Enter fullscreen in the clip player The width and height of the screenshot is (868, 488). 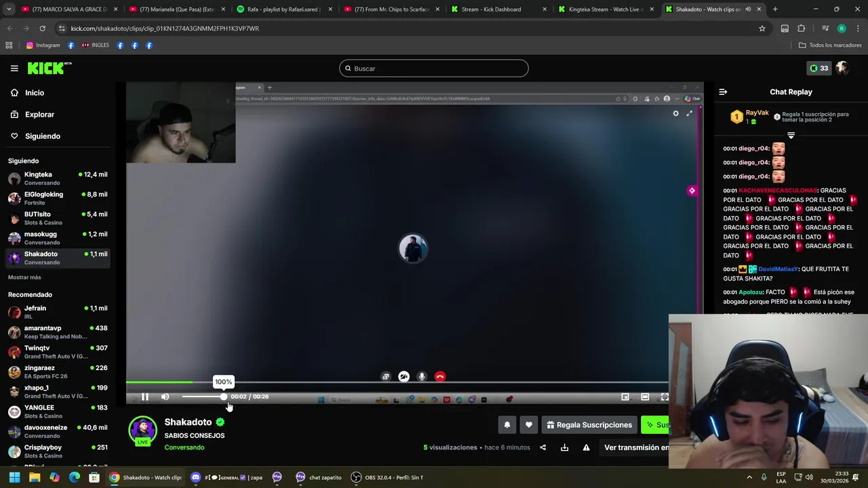pos(664,397)
